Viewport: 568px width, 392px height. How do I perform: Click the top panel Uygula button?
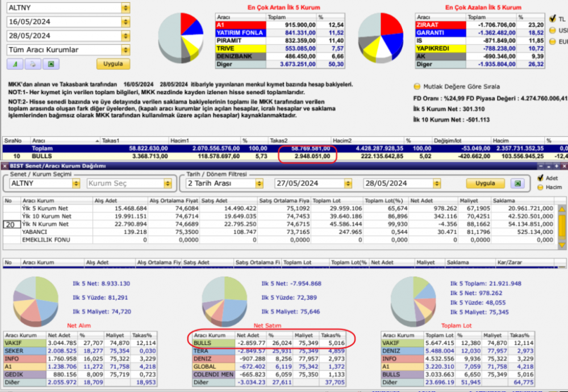coord(113,64)
